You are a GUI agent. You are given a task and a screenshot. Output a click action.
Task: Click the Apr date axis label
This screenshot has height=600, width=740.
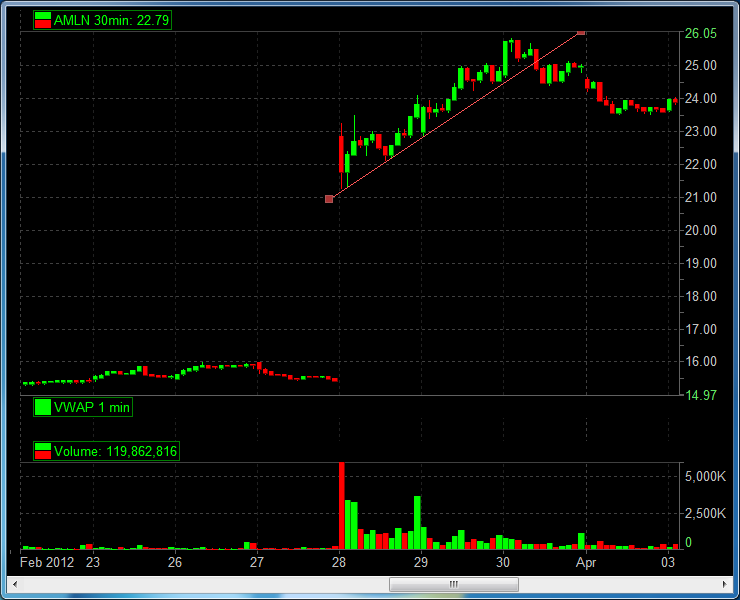586,563
